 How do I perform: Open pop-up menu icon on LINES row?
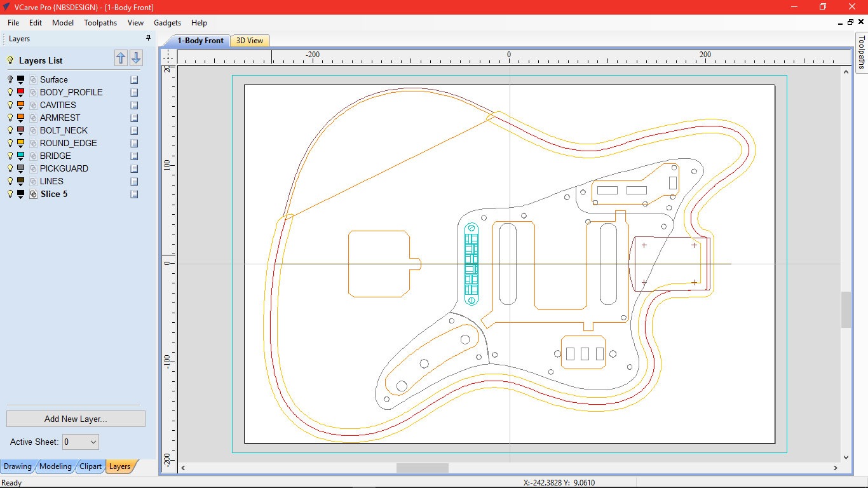[134, 181]
